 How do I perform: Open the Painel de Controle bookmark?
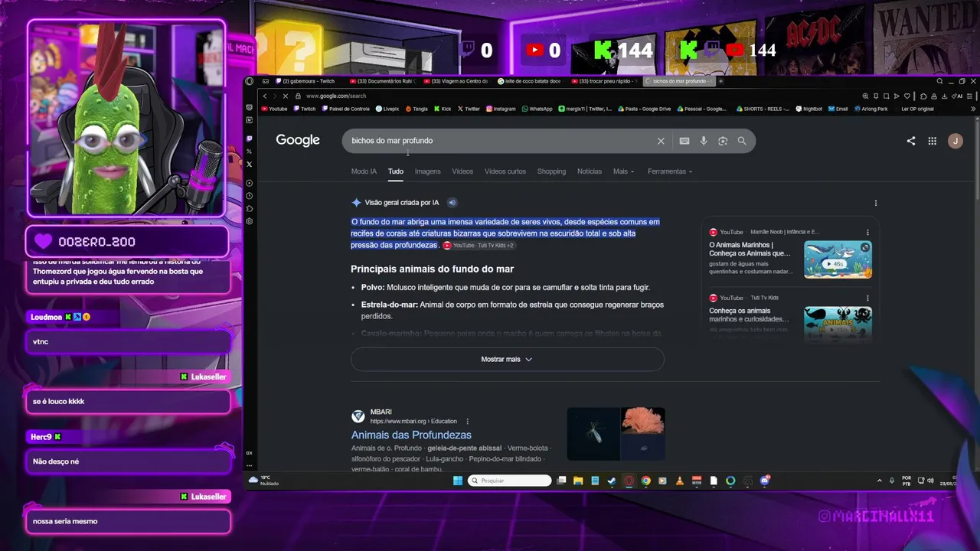346,109
